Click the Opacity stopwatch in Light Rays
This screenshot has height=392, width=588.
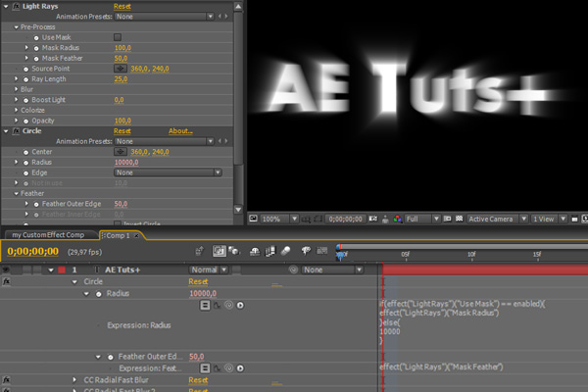click(x=25, y=122)
